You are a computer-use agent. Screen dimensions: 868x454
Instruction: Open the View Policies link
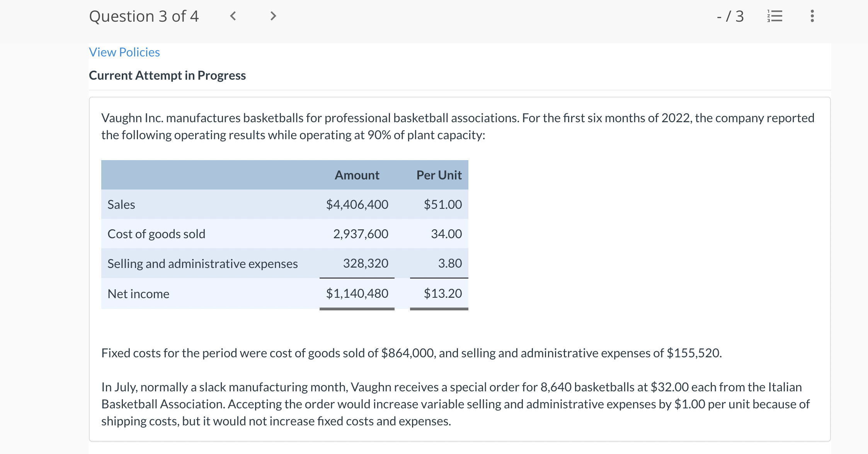click(x=124, y=52)
